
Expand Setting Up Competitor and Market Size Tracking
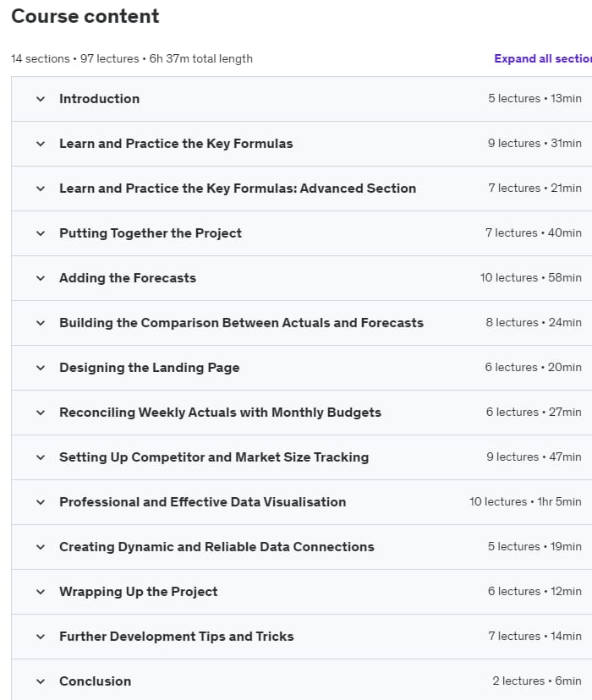click(x=40, y=457)
